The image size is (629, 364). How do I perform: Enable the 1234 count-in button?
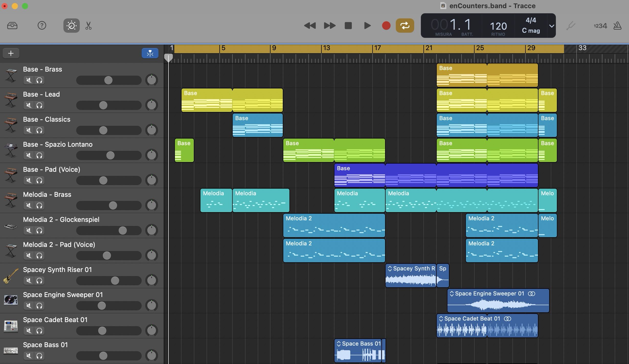[x=600, y=26]
